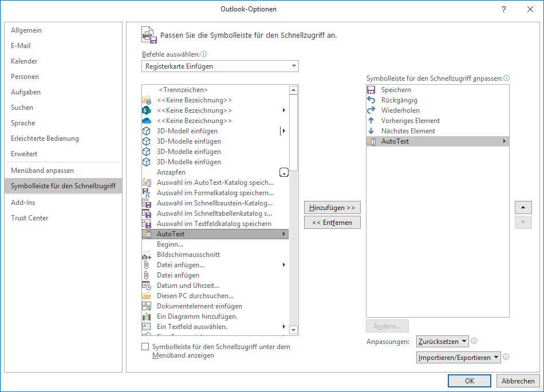Image resolution: width=544 pixels, height=392 pixels.
Task: Confirm the dialog with the OK button
Action: 470,381
